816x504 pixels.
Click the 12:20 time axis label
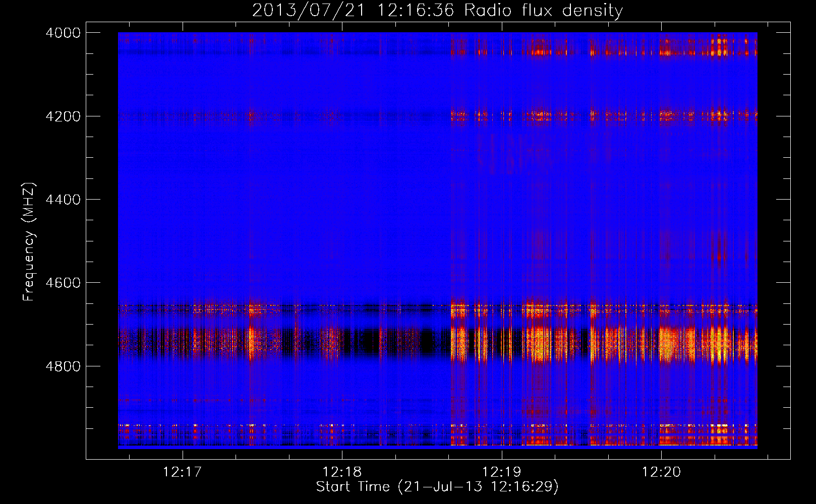click(x=661, y=472)
